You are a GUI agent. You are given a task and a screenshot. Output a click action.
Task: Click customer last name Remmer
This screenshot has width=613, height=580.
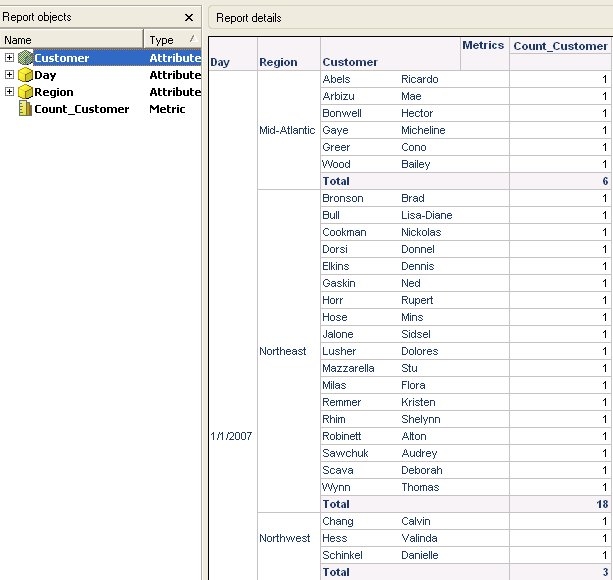342,402
